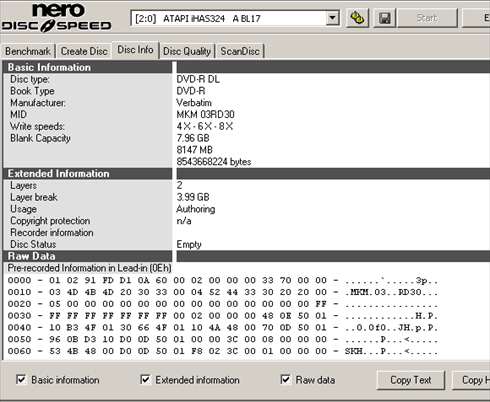490x402 pixels.
Task: Select the Extended Information section header
Action: coord(87,173)
